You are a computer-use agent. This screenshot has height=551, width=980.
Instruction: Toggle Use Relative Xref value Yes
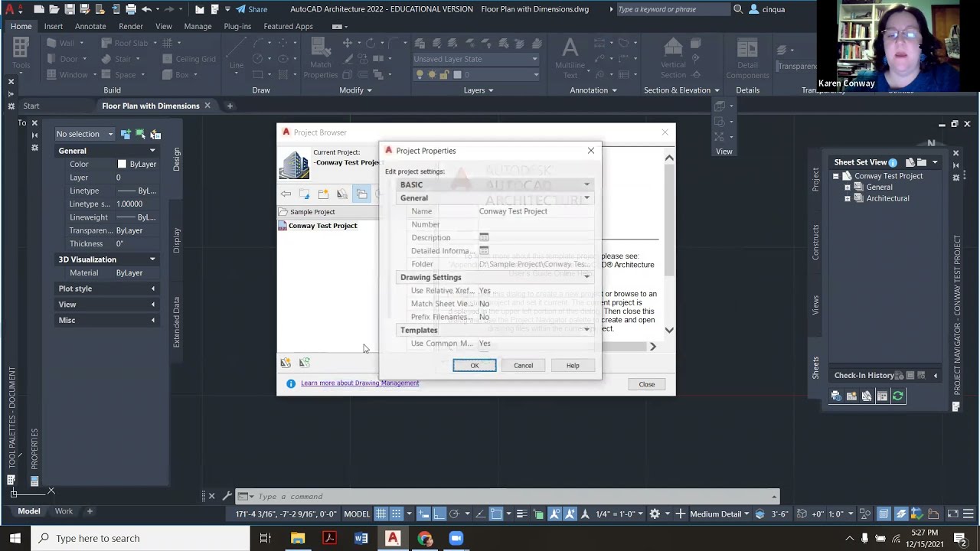point(485,291)
